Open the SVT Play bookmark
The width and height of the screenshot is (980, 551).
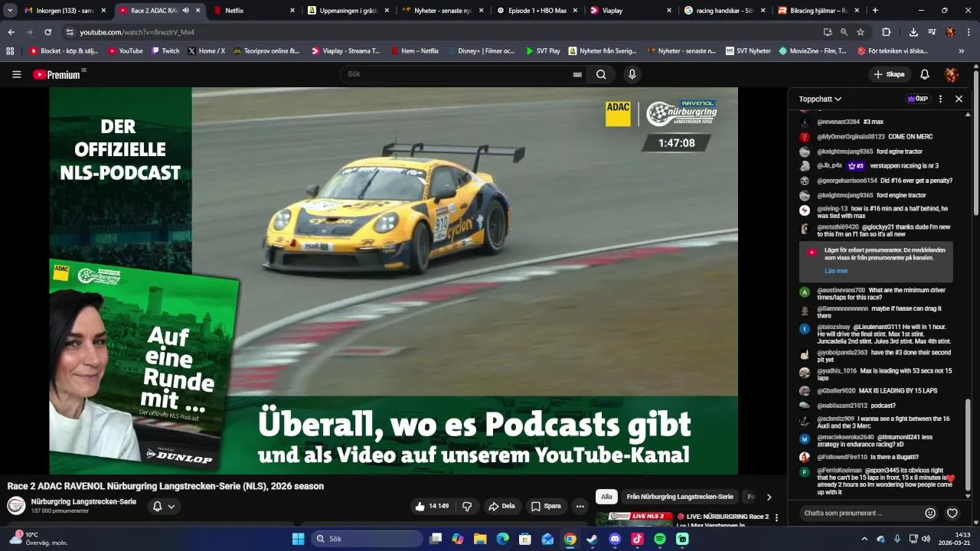pyautogui.click(x=543, y=51)
